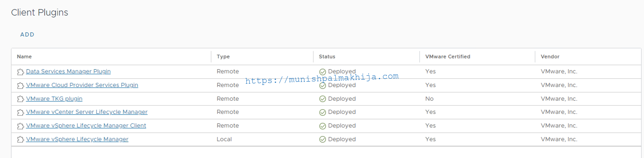The height and width of the screenshot is (158, 644).
Task: Click the Name column header
Action: (24, 56)
